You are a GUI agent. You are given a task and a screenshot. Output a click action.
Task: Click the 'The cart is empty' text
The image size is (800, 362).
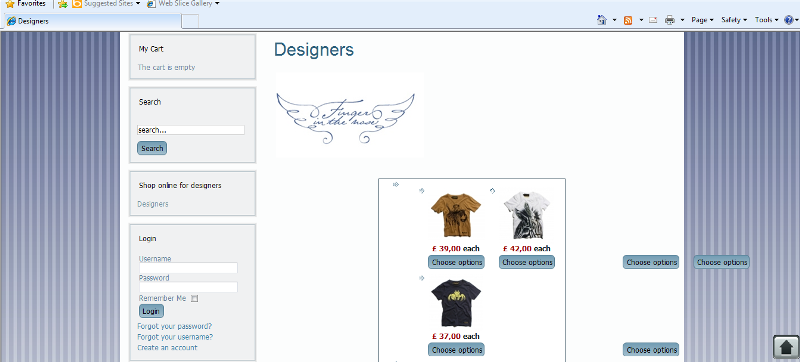click(166, 67)
